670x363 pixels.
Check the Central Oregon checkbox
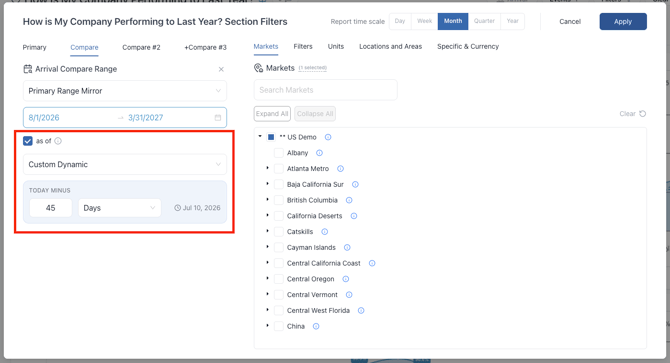click(279, 279)
